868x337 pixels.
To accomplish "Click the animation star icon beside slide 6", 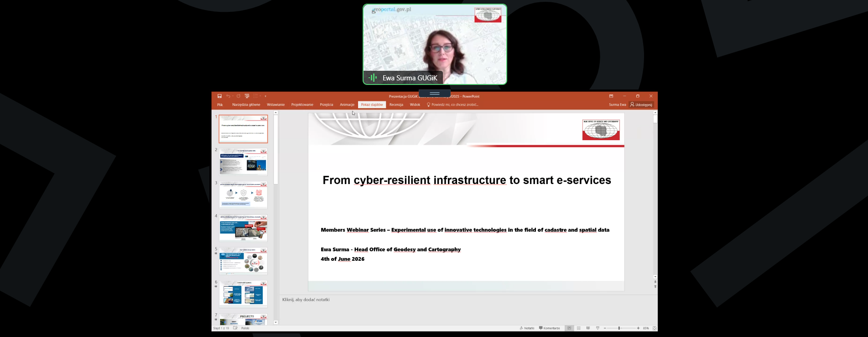I will [216, 286].
